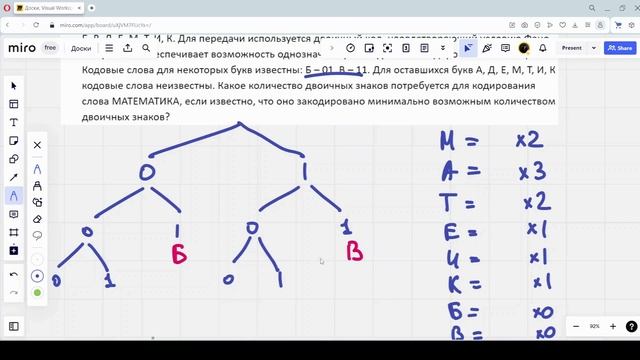Viewport: 640px width, 360px height.
Task: Click the Opera menu logo
Action: [x=7, y=8]
